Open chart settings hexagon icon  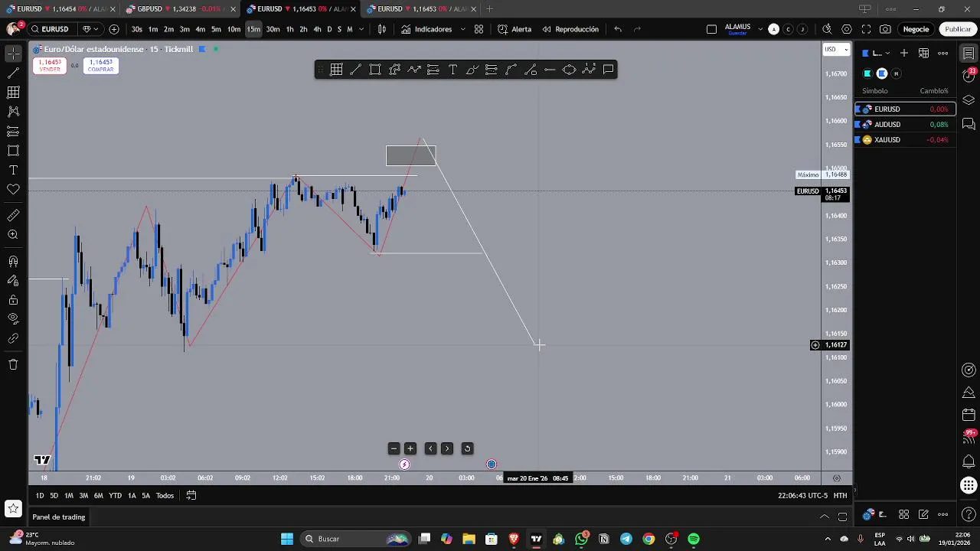coord(846,29)
